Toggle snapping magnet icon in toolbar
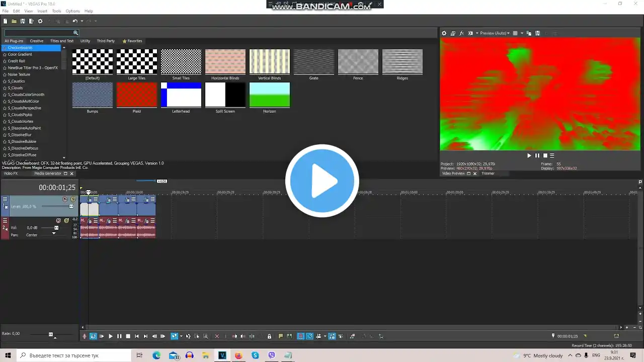 [x=301, y=336]
